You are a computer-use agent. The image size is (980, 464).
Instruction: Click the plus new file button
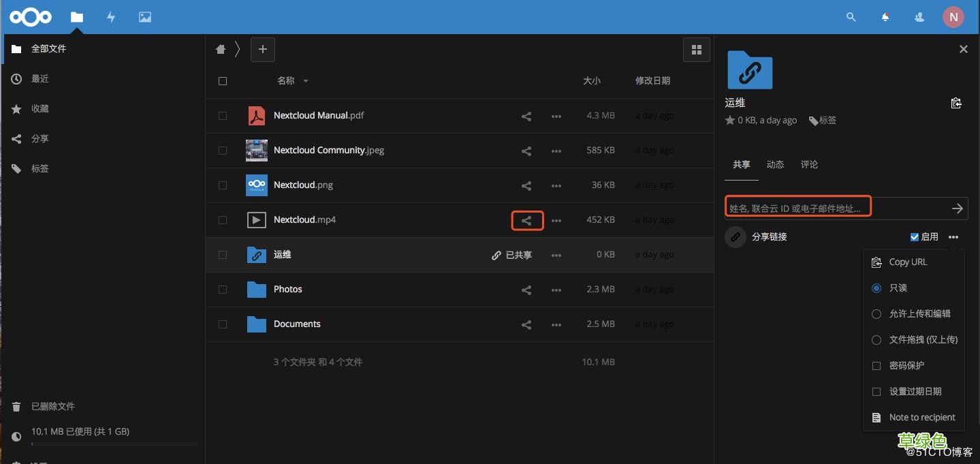coord(263,49)
